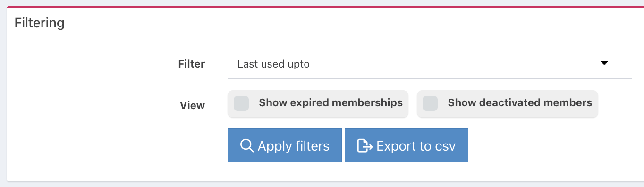Toggle the Show expired memberships option label
The height and width of the screenshot is (187, 644).
pyautogui.click(x=330, y=103)
